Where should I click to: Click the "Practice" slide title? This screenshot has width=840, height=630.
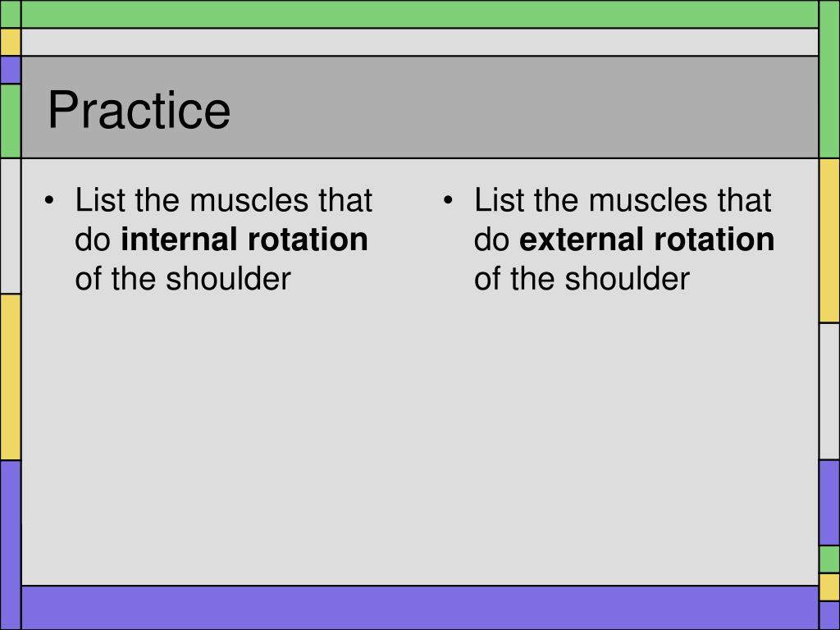pyautogui.click(x=139, y=111)
